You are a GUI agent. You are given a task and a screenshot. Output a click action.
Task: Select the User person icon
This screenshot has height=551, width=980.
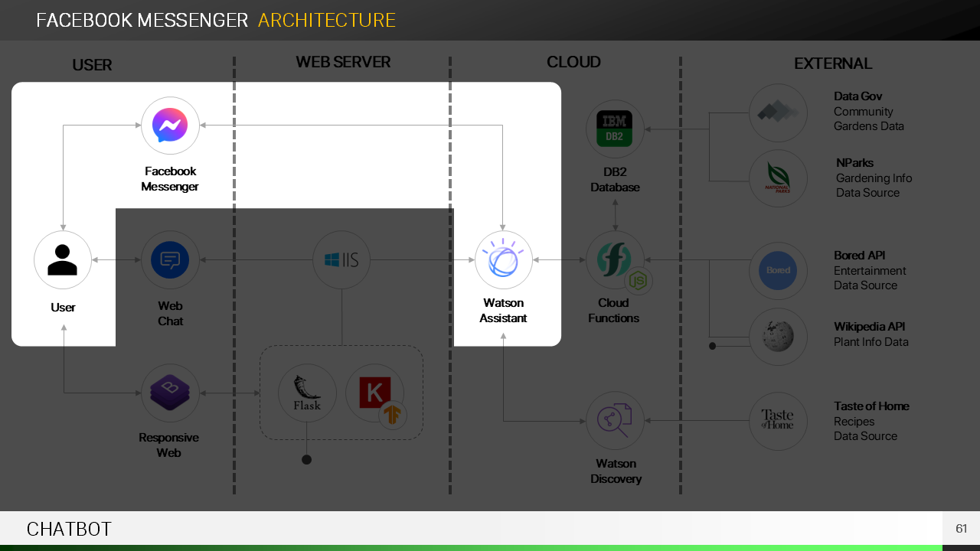(x=63, y=260)
